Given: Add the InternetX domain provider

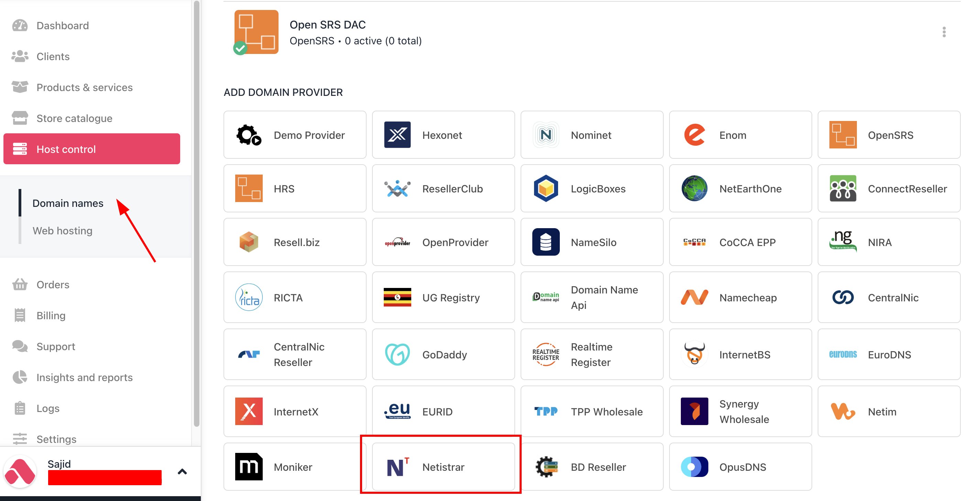Looking at the screenshot, I should pyautogui.click(x=295, y=411).
